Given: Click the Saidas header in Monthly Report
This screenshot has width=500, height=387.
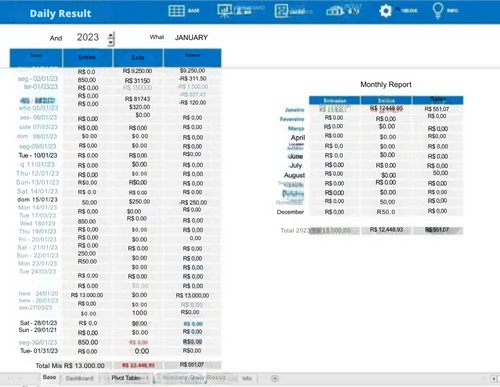Looking at the screenshot, I should pos(386,100).
